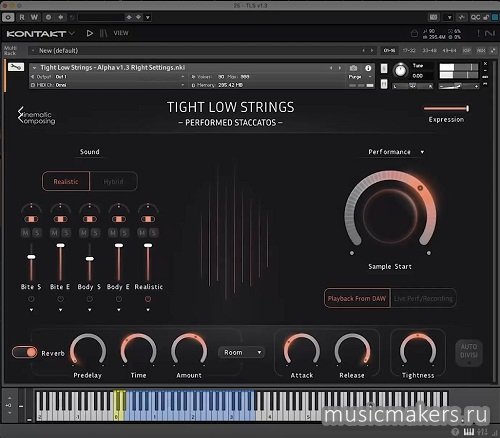The height and width of the screenshot is (438, 500).
Task: Select the previous instrument preset arrow
Action: pyautogui.click(x=331, y=68)
